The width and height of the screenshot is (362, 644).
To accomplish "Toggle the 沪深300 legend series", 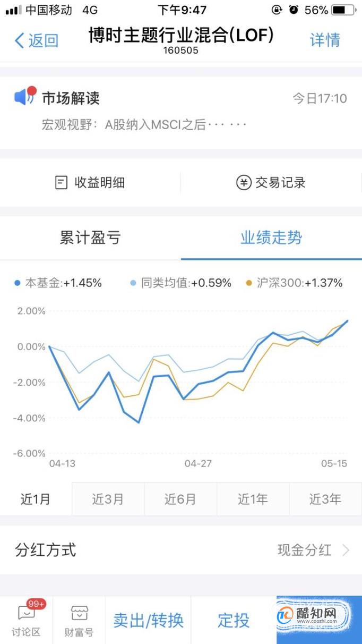I will tap(294, 283).
